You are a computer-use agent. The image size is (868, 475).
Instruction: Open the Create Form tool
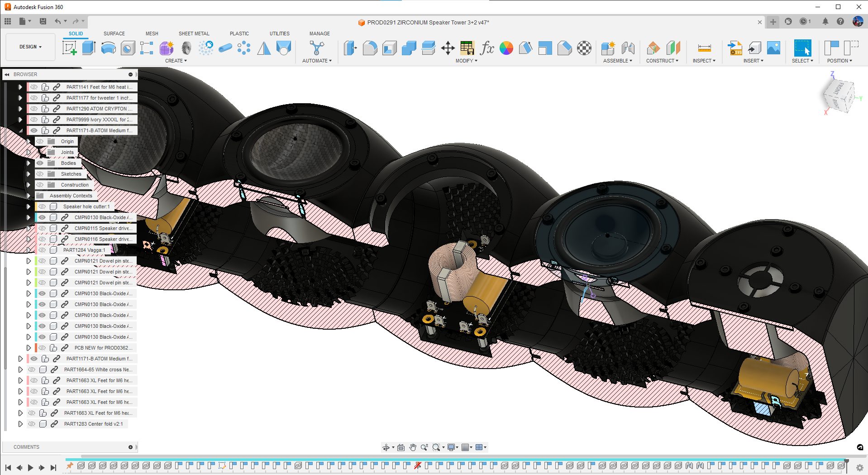[166, 48]
